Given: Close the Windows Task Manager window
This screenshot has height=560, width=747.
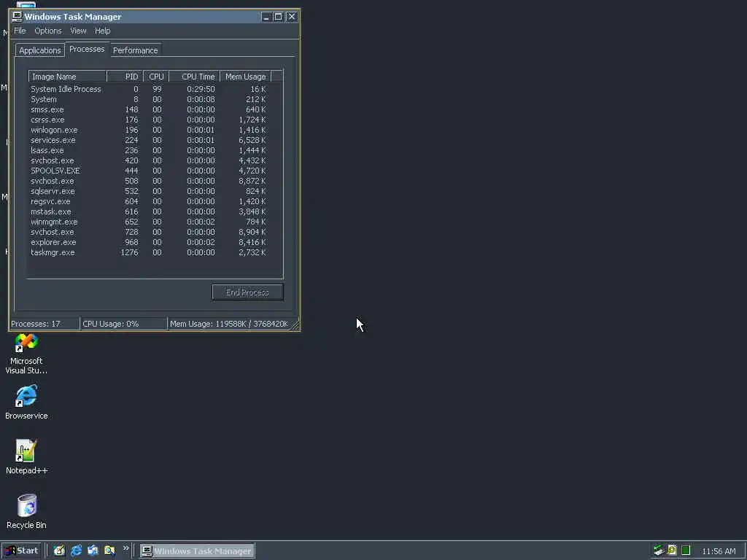Looking at the screenshot, I should pyautogui.click(x=292, y=17).
